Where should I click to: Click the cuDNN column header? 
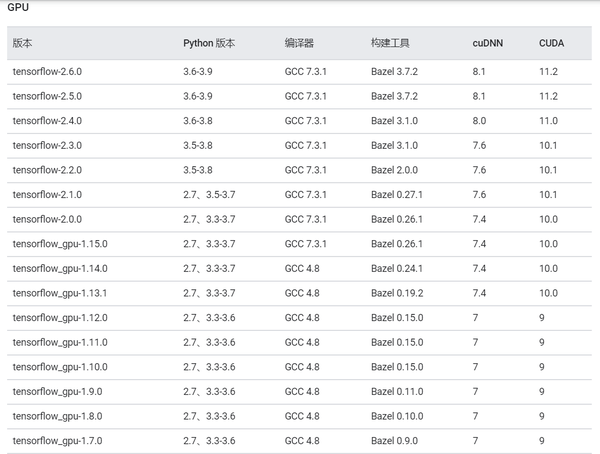(x=489, y=44)
